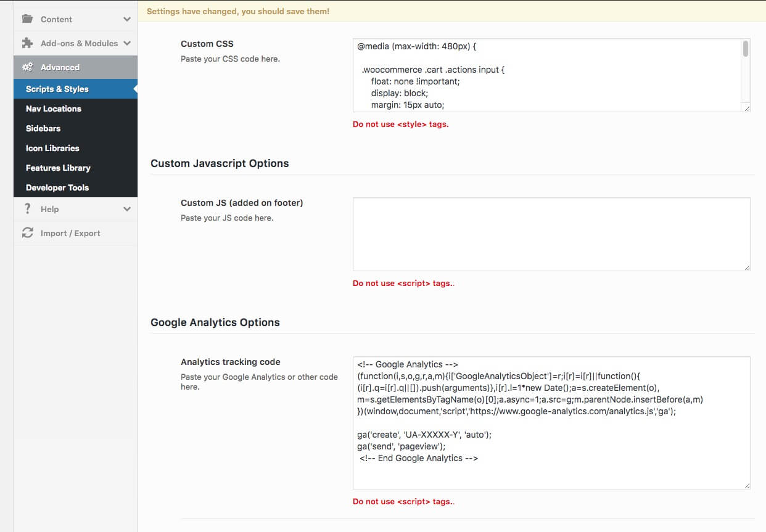Click inside the Custom CSS text area
This screenshot has height=532, width=766.
546,75
